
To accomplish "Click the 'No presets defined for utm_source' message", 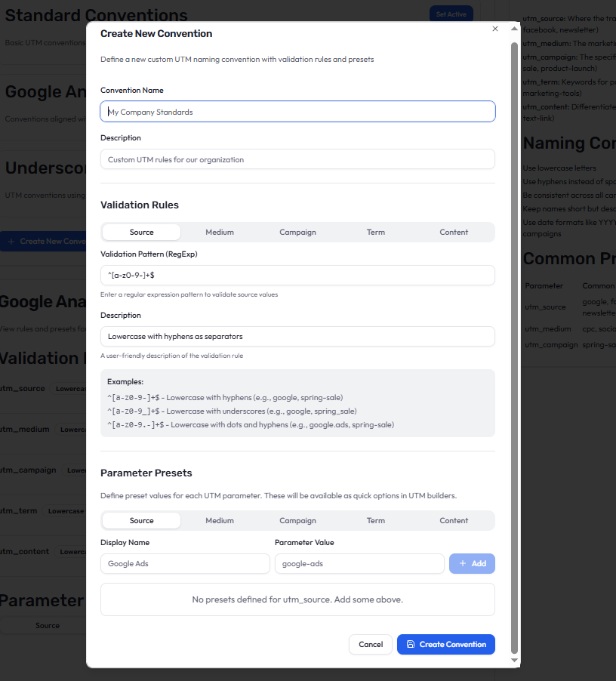I will point(297,599).
